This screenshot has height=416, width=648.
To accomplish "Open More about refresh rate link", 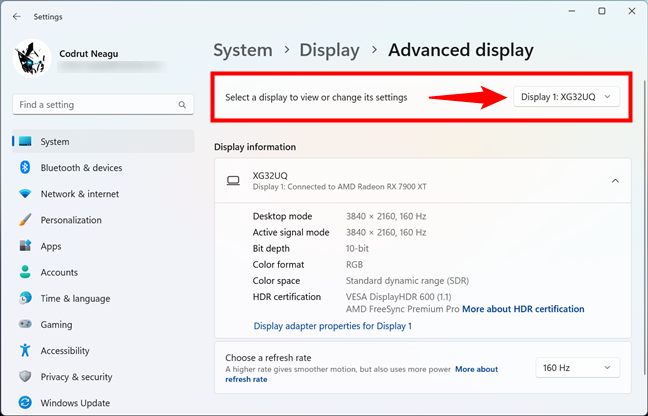I will pos(476,369).
